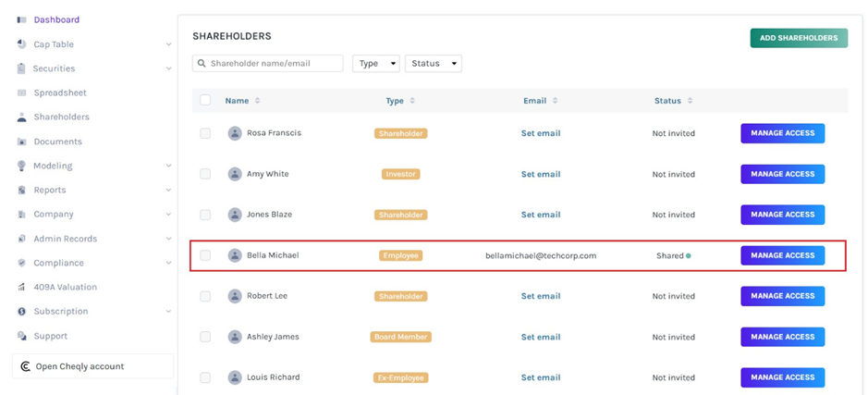
Task: Open Spreadsheet menu item
Action: 60,93
